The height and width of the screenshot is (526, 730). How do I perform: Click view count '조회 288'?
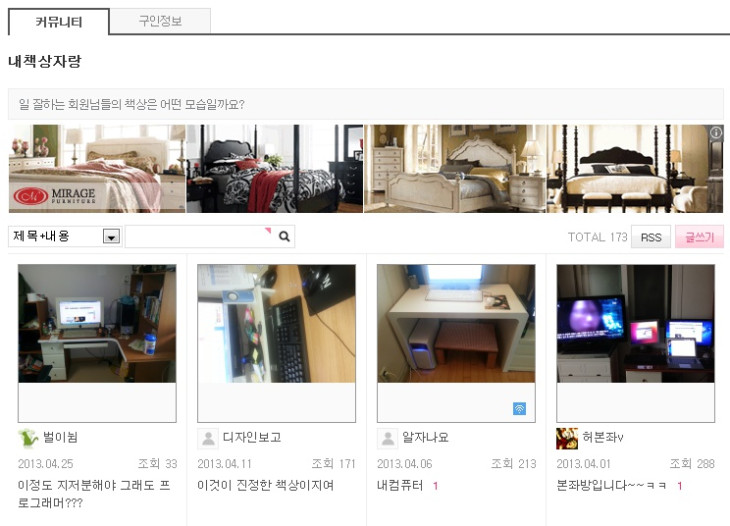pyautogui.click(x=692, y=464)
